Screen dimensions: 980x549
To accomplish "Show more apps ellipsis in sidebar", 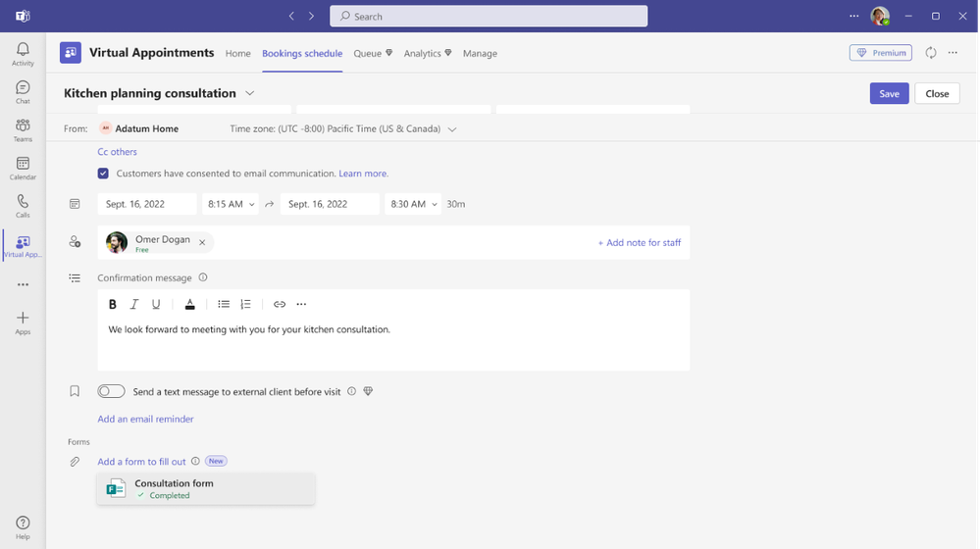I will (x=23, y=284).
